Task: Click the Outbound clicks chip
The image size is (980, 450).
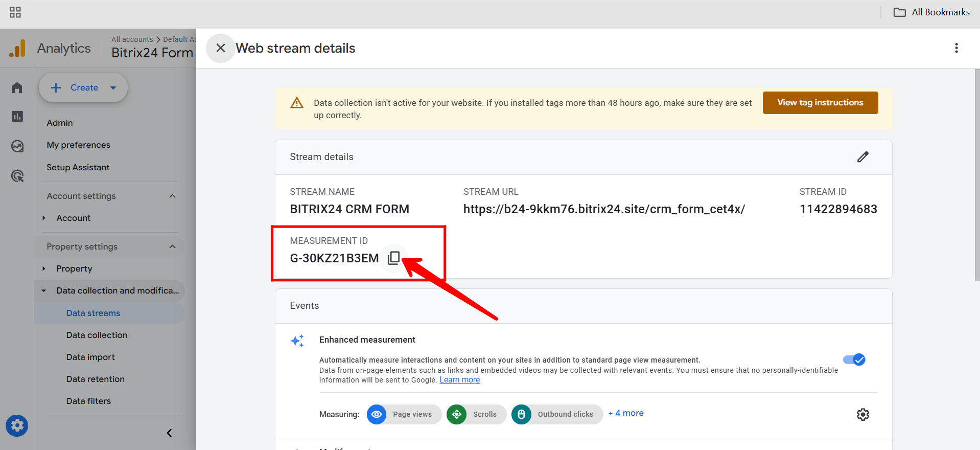Action: point(557,414)
